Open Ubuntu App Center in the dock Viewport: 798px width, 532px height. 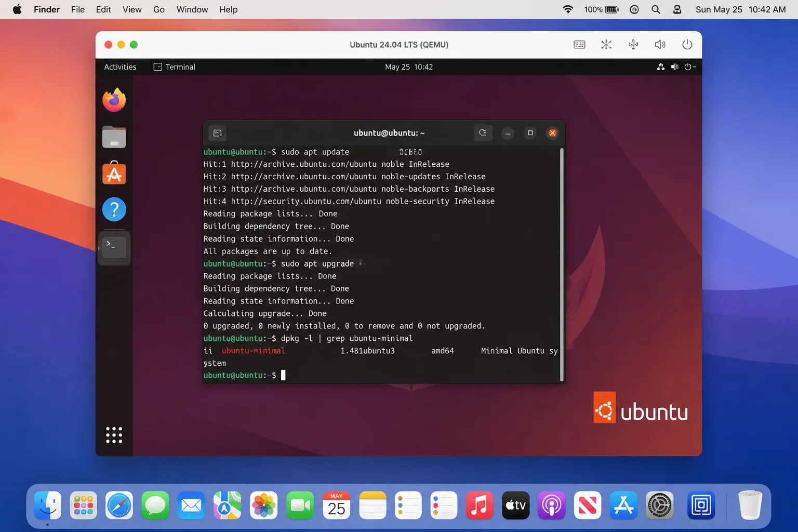(x=114, y=173)
